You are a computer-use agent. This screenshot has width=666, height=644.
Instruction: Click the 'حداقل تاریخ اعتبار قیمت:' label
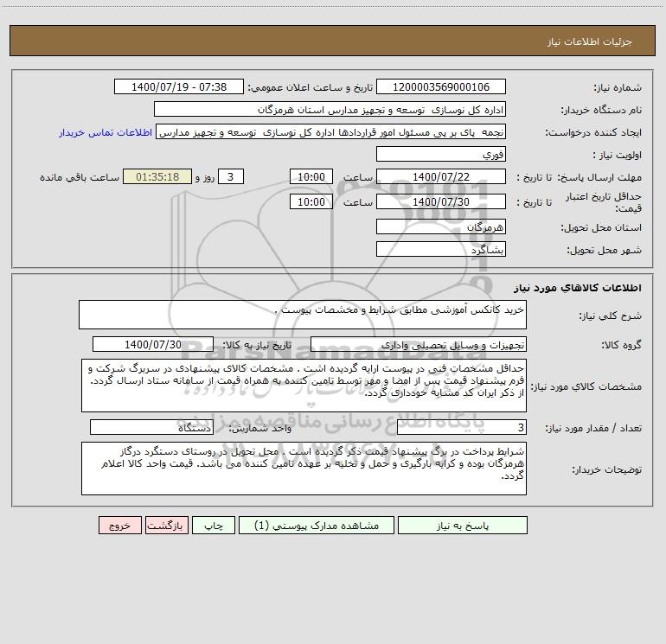(x=604, y=202)
